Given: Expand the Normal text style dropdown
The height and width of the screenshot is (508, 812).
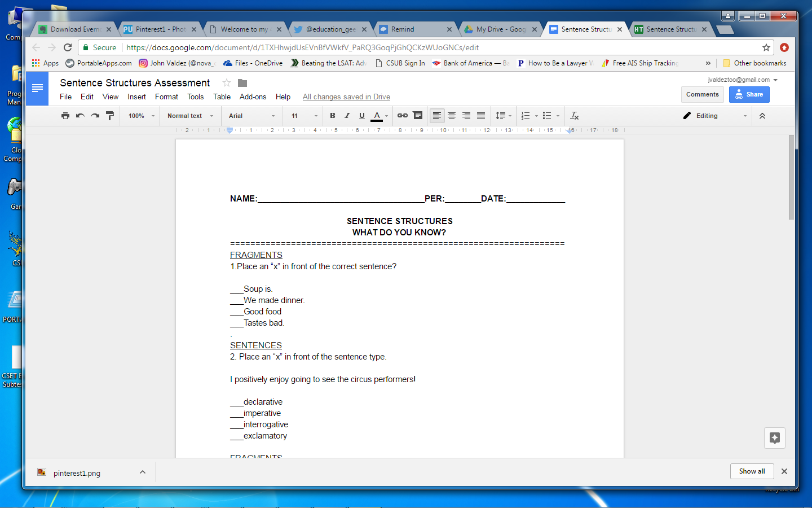Looking at the screenshot, I should (x=190, y=116).
